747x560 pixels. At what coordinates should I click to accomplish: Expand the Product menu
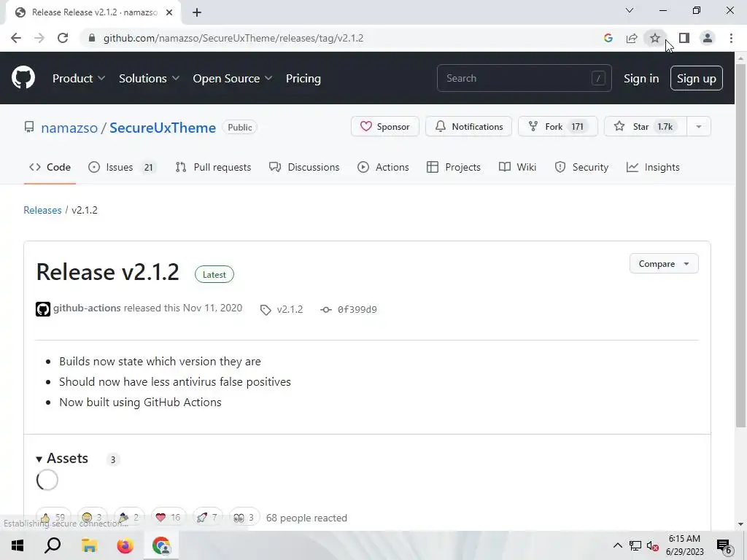click(79, 78)
